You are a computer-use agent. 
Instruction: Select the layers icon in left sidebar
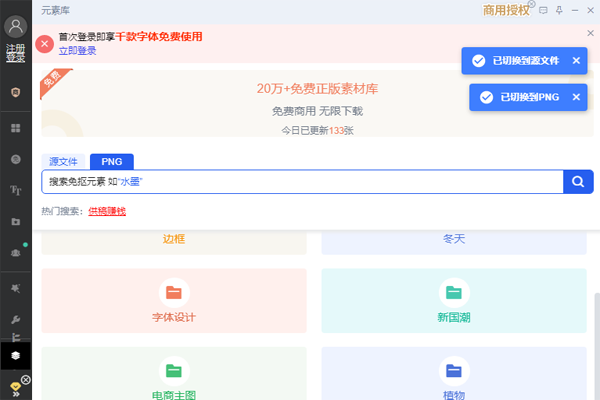[15, 355]
